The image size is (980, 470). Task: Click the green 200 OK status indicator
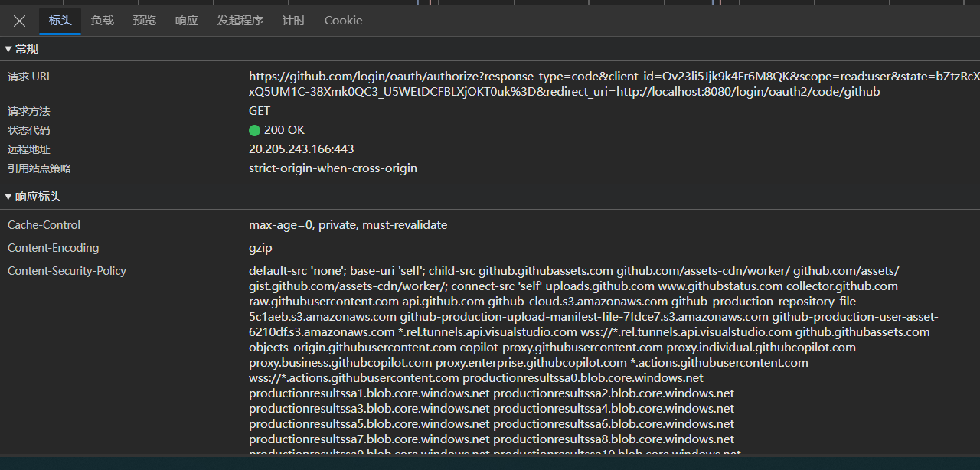pyautogui.click(x=255, y=130)
